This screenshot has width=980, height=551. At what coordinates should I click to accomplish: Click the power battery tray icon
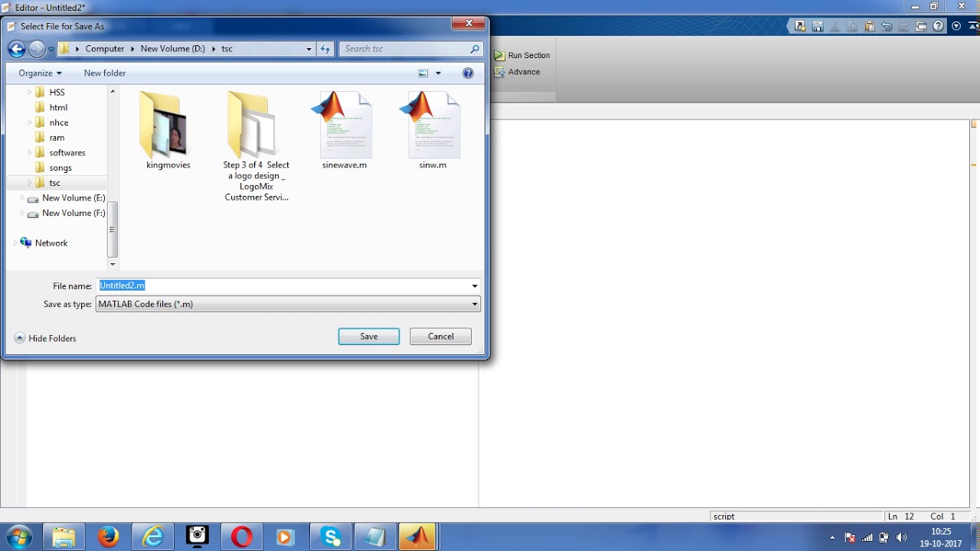click(x=884, y=537)
